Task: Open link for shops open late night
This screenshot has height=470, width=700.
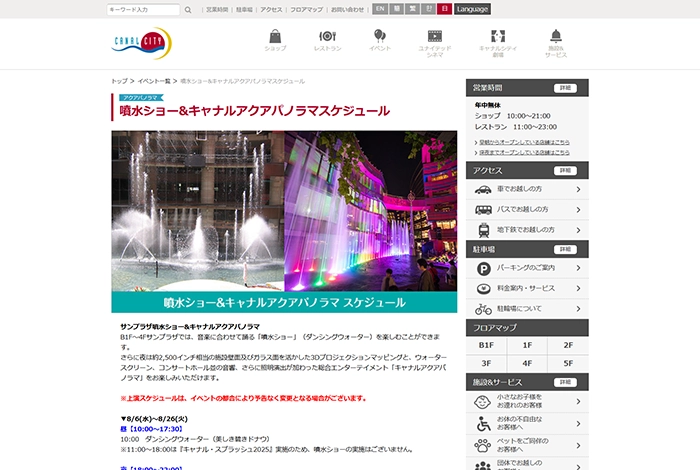Action: pos(524,153)
